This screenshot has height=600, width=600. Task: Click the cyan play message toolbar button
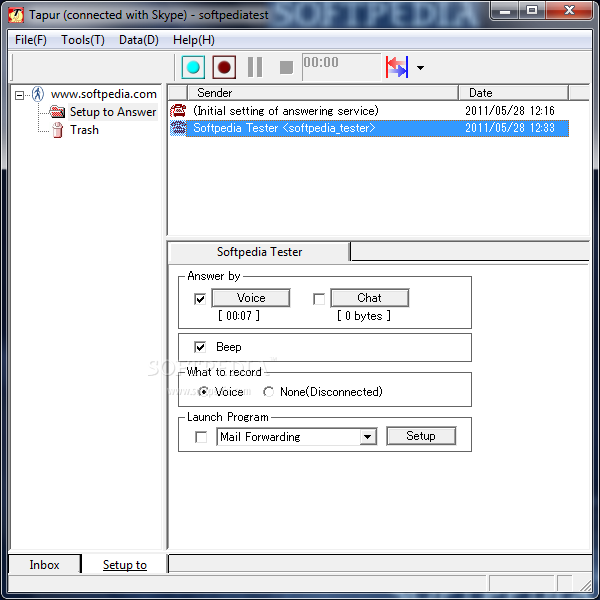tap(193, 67)
